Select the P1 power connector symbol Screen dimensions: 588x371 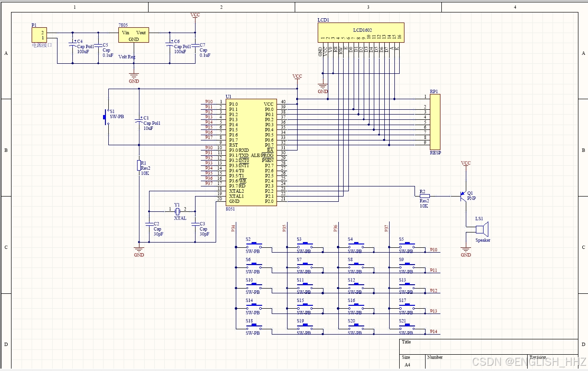39,35
